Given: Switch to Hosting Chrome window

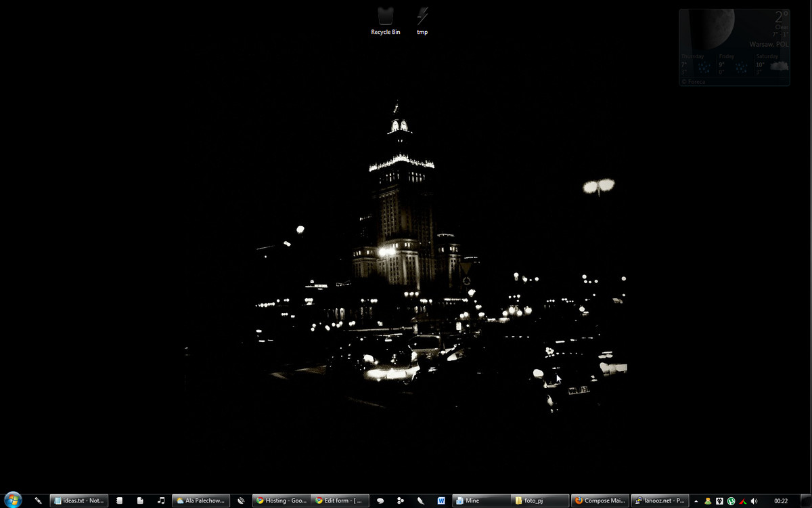Looking at the screenshot, I should point(280,501).
